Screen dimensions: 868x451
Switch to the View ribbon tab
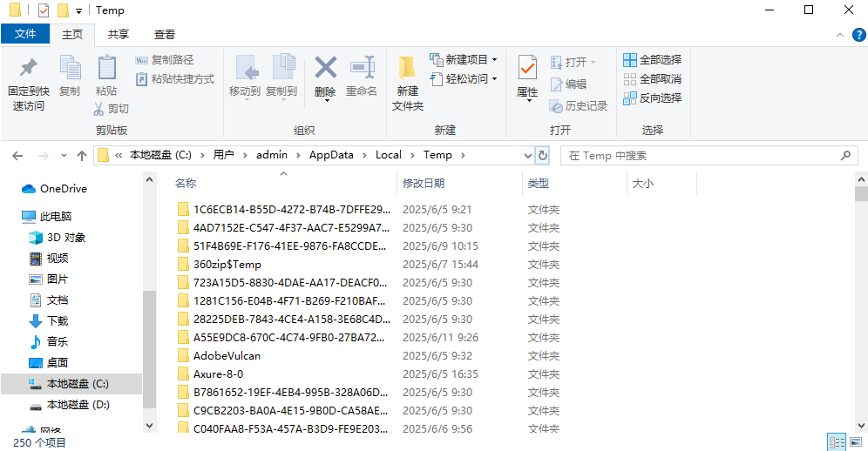click(x=165, y=34)
